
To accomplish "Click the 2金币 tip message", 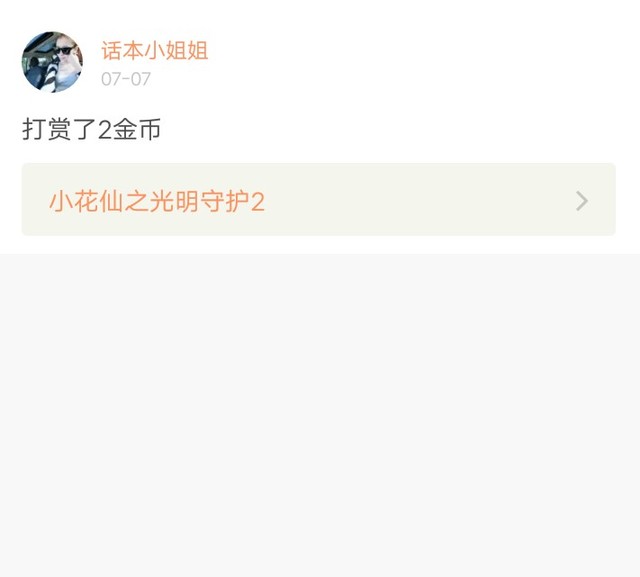I will [91, 129].
